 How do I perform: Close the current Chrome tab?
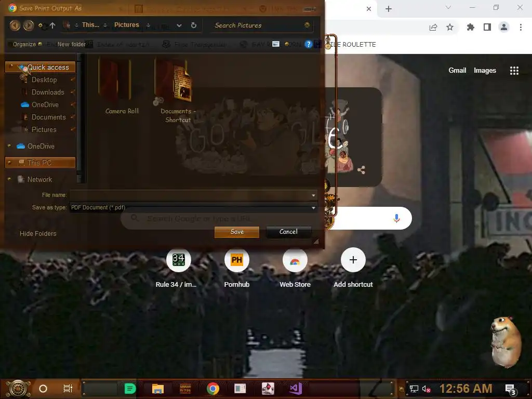pos(369,9)
